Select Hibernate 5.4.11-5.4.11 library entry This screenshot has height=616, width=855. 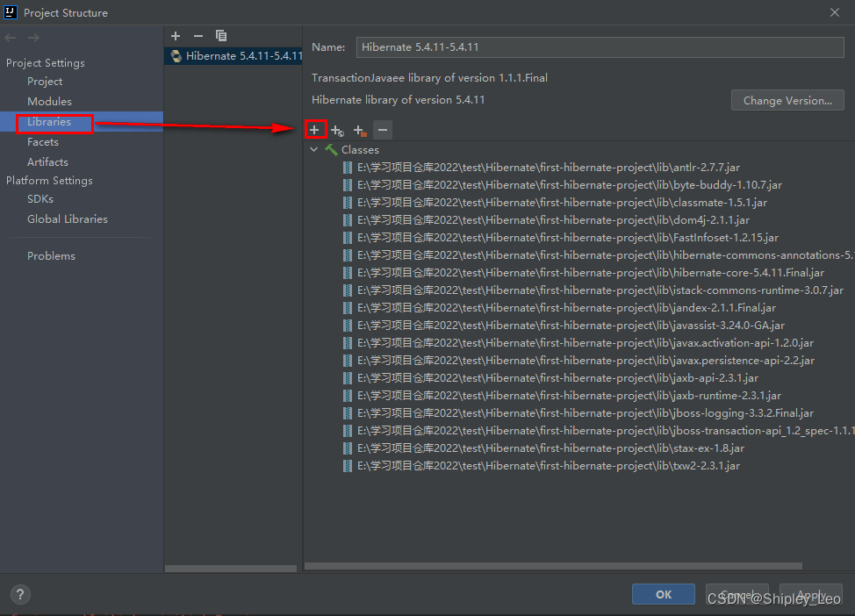click(234, 56)
